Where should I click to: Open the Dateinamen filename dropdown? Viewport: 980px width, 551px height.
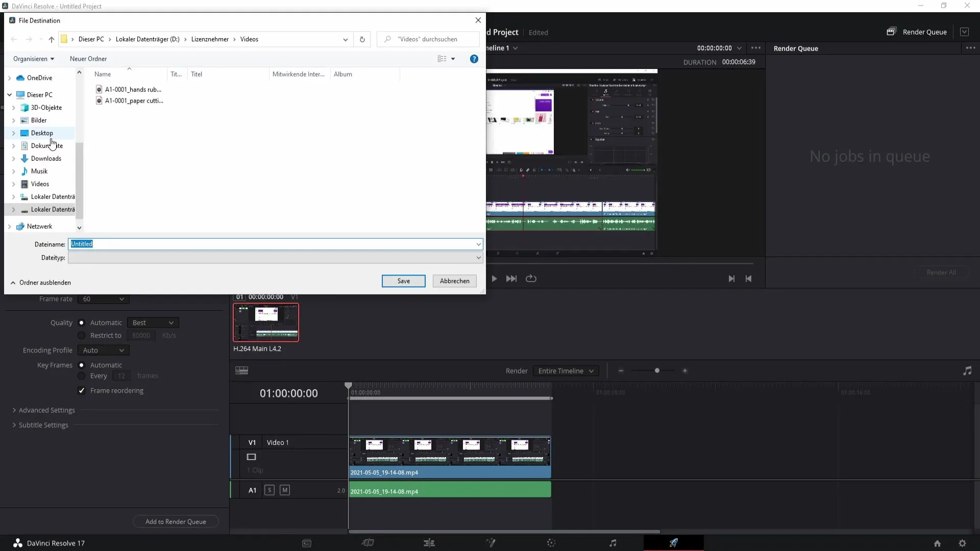(478, 244)
